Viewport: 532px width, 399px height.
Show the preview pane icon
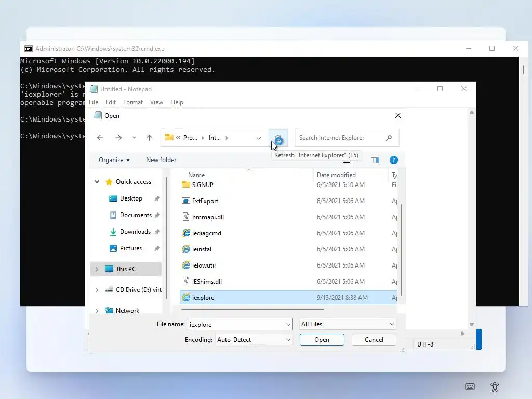(375, 160)
